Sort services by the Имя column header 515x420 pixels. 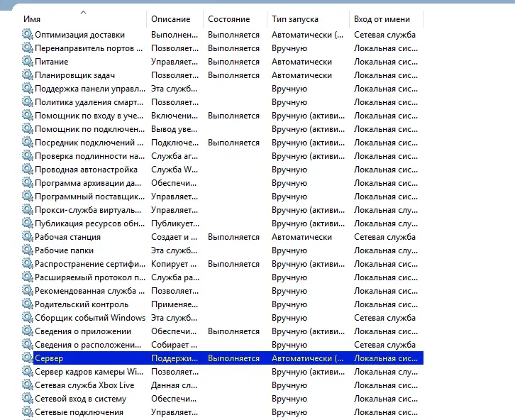click(32, 19)
